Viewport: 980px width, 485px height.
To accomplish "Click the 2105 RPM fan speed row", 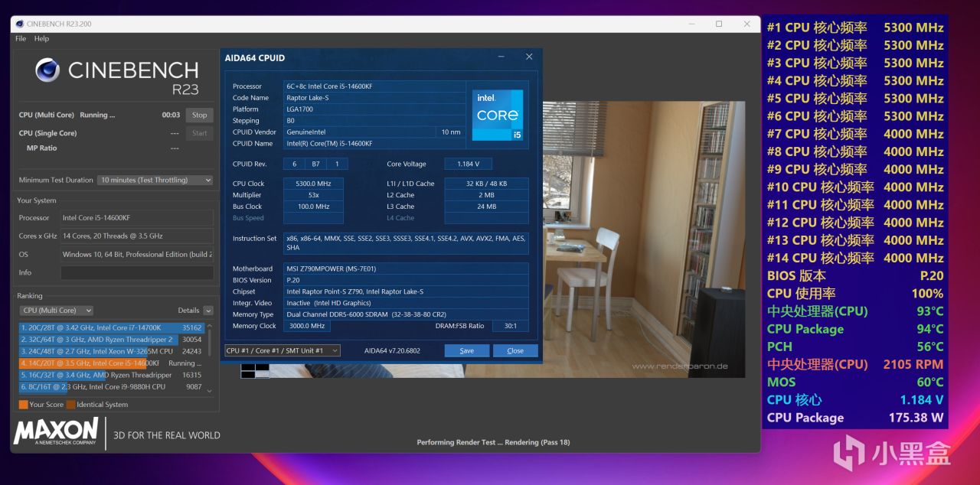I will [x=855, y=365].
